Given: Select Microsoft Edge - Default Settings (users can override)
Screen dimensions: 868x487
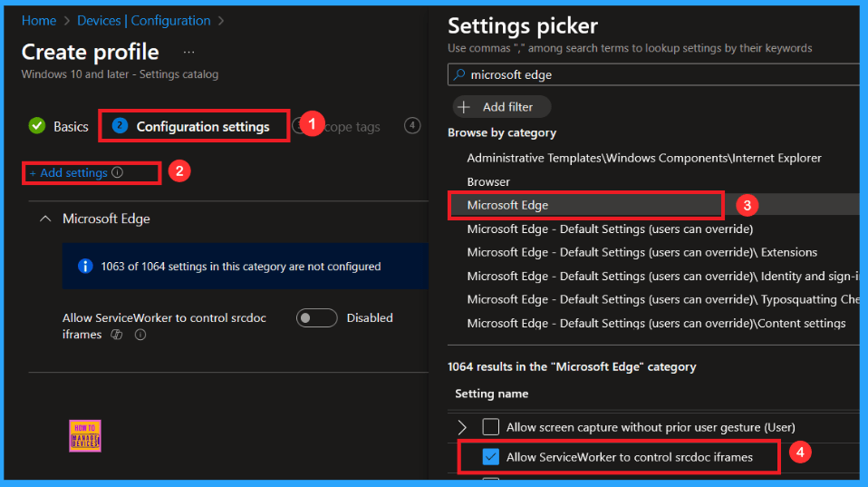Looking at the screenshot, I should pos(610,229).
